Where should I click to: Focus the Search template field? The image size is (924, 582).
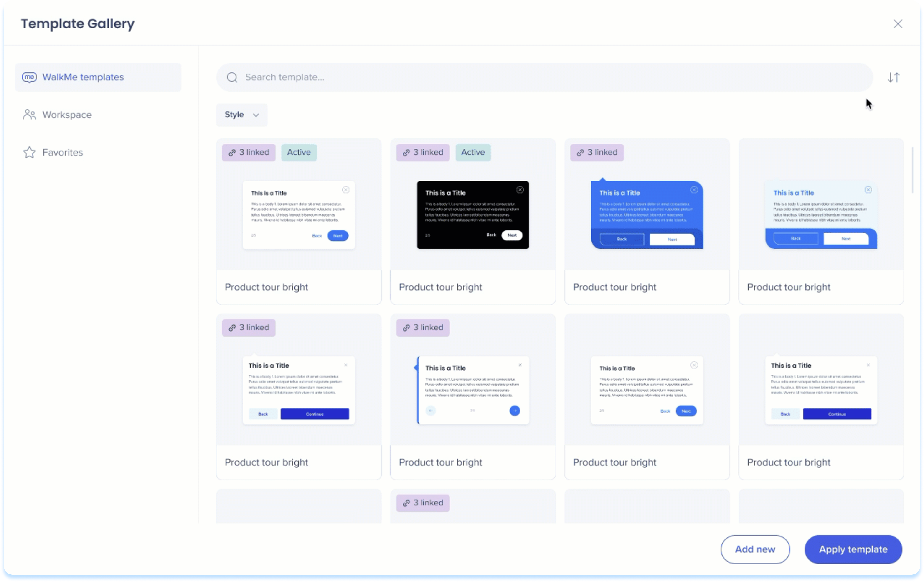pyautogui.click(x=553, y=78)
